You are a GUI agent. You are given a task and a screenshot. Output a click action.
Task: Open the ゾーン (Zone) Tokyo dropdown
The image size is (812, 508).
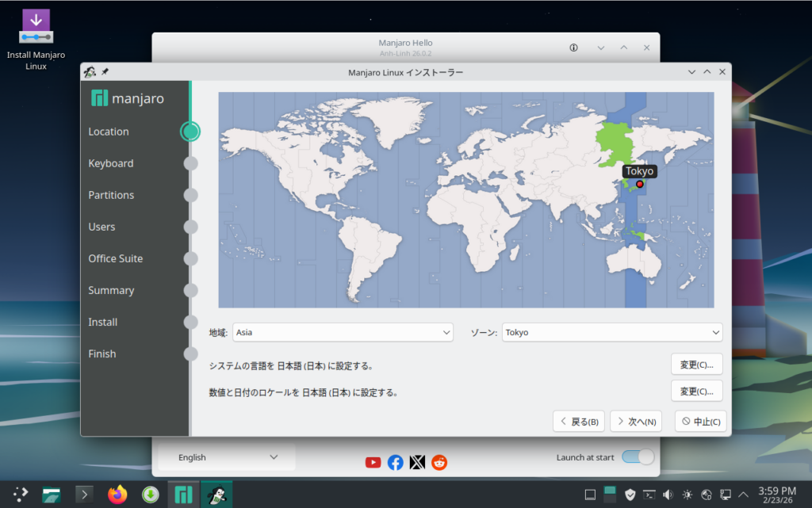click(x=611, y=332)
